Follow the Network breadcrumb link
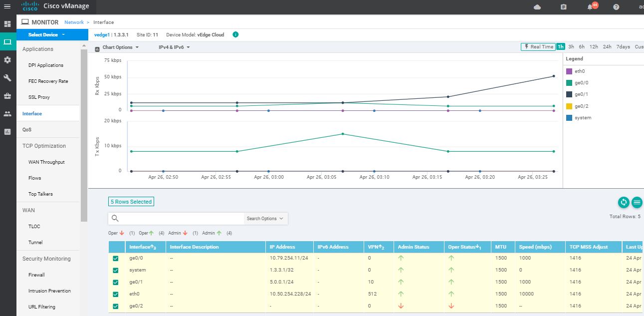 click(x=74, y=22)
